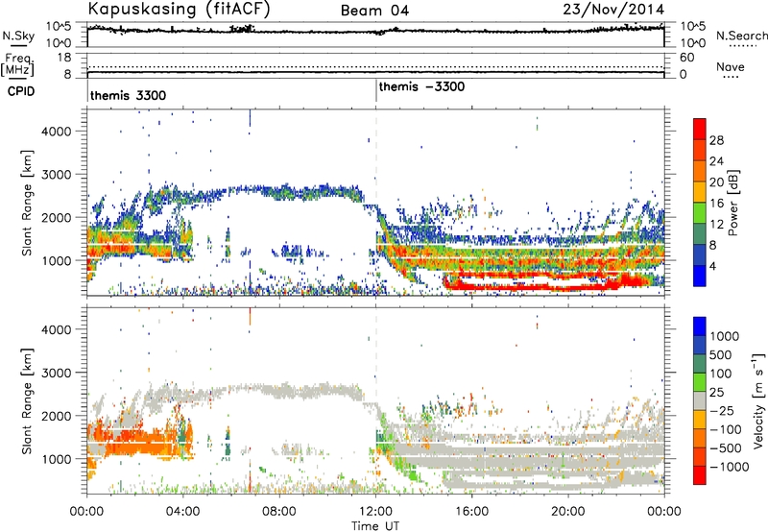Click the '60' tick on Nave axis
The image size is (768, 532).
(686, 58)
